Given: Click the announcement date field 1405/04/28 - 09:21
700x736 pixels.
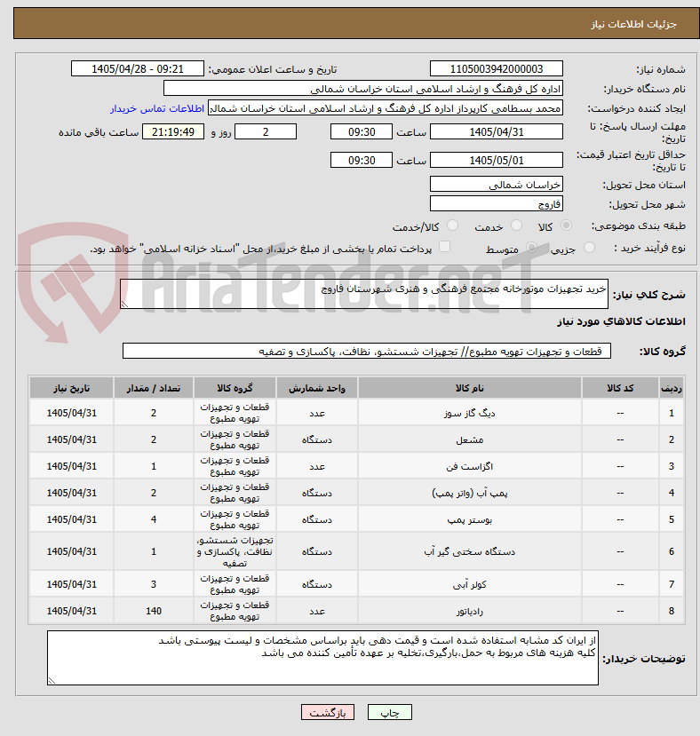Looking at the screenshot, I should point(138,69).
